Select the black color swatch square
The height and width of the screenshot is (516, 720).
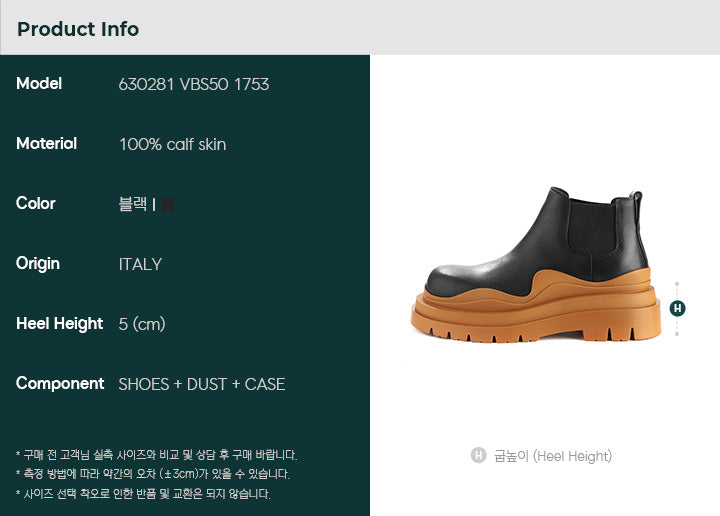168,204
